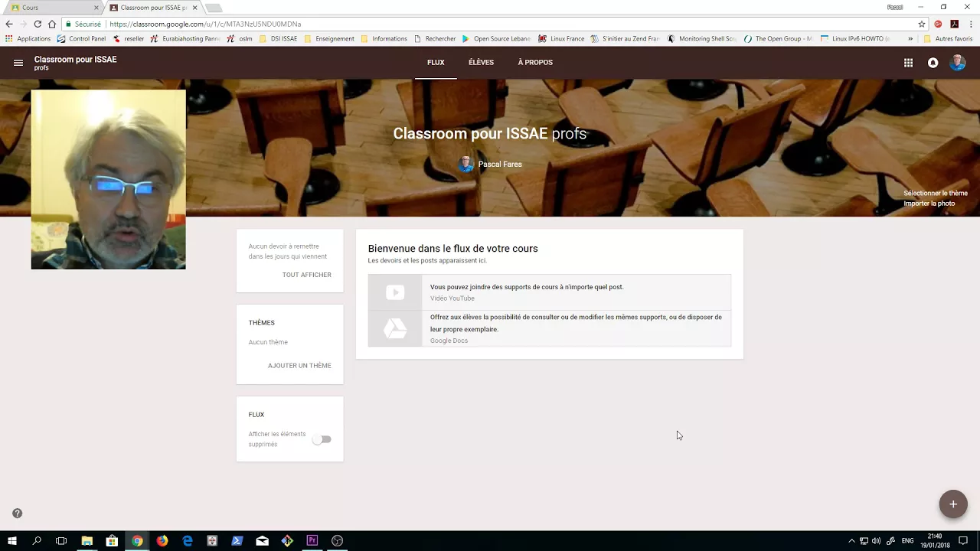Open the help question mark icon

17,514
